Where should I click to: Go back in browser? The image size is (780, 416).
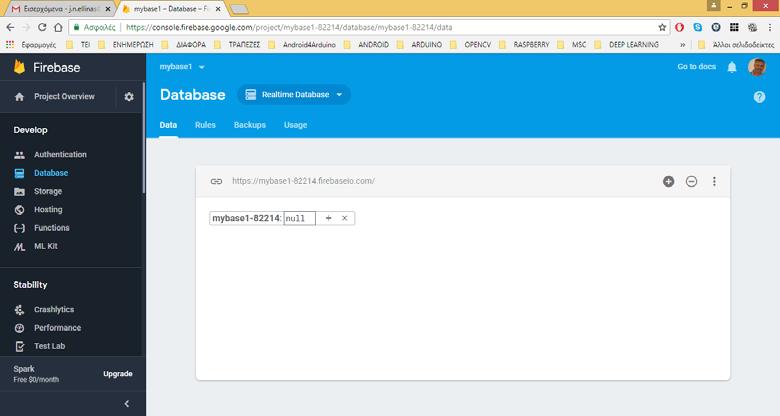10,27
